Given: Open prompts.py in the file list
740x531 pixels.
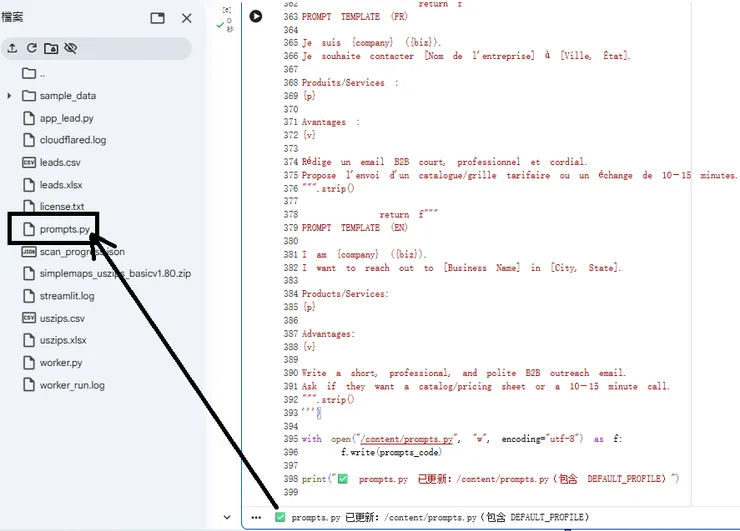Looking at the screenshot, I should tap(65, 229).
